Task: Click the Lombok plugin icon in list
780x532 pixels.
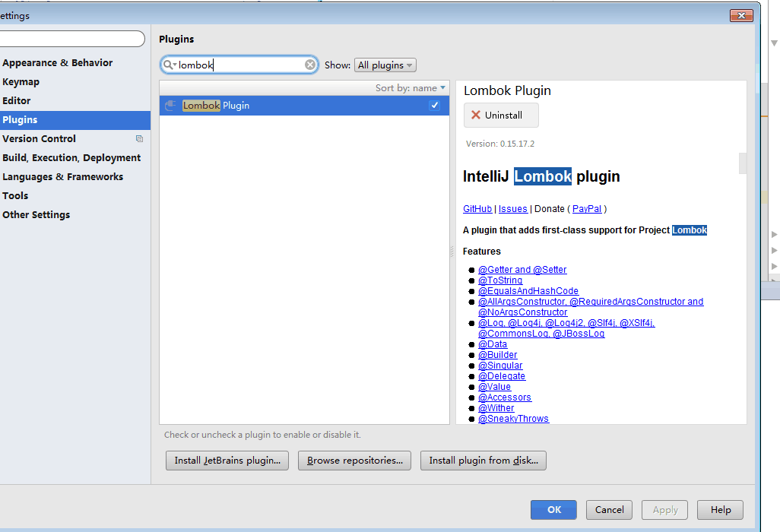Action: click(x=171, y=106)
